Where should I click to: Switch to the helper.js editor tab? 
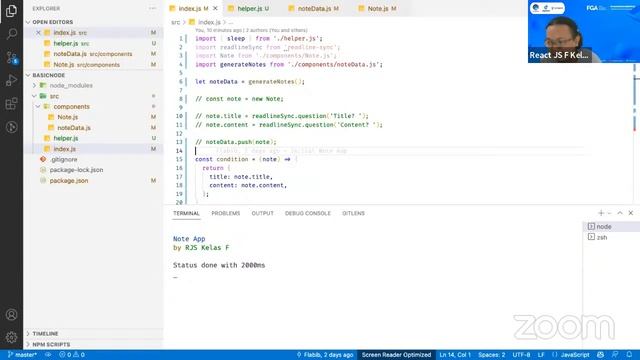click(x=250, y=8)
